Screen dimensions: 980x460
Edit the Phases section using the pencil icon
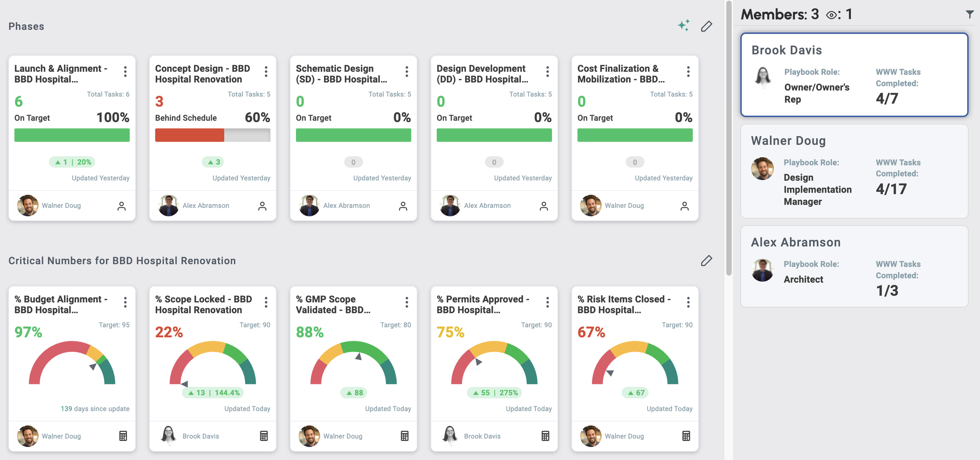pos(707,26)
